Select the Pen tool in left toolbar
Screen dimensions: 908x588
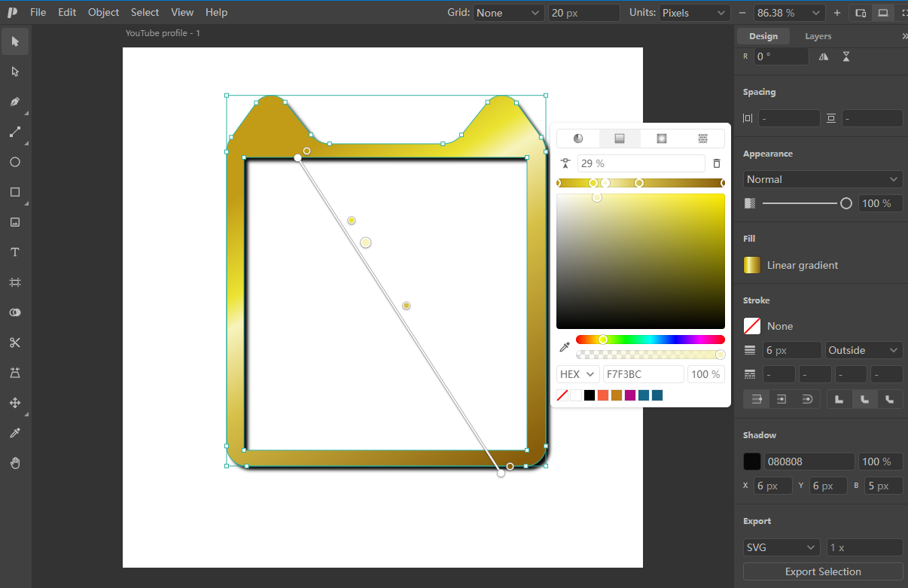tap(15, 102)
